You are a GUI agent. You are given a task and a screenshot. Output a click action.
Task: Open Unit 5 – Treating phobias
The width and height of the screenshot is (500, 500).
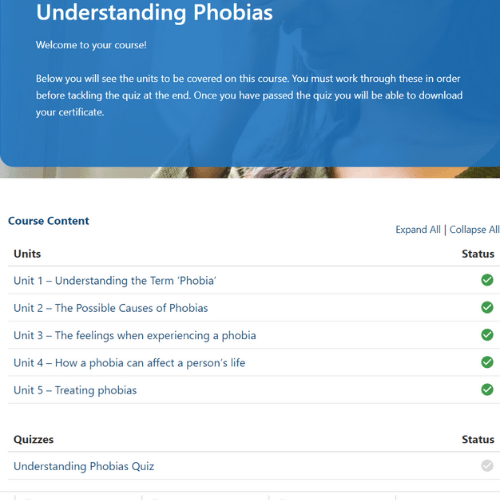click(75, 390)
